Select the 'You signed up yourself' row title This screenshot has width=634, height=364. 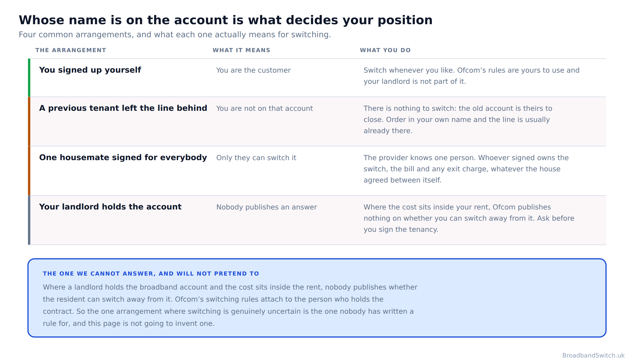[90, 70]
